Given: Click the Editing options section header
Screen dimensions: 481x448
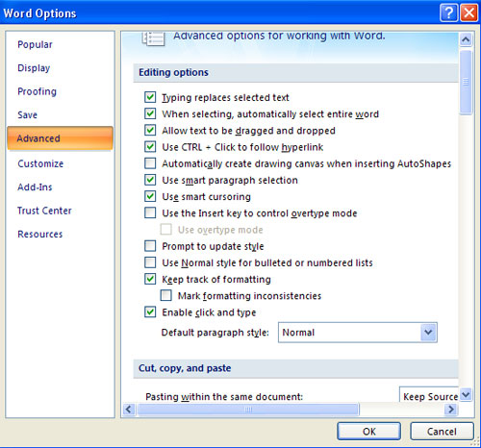Looking at the screenshot, I should (x=295, y=72).
